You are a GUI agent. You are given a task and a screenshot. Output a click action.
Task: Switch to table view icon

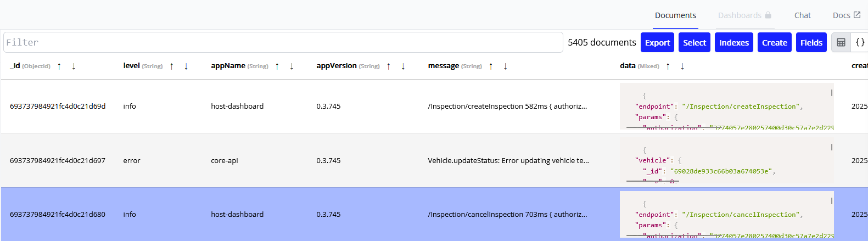841,42
